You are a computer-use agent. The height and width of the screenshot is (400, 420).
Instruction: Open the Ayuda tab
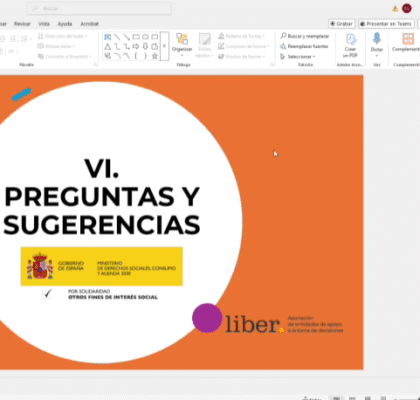pyautogui.click(x=65, y=24)
